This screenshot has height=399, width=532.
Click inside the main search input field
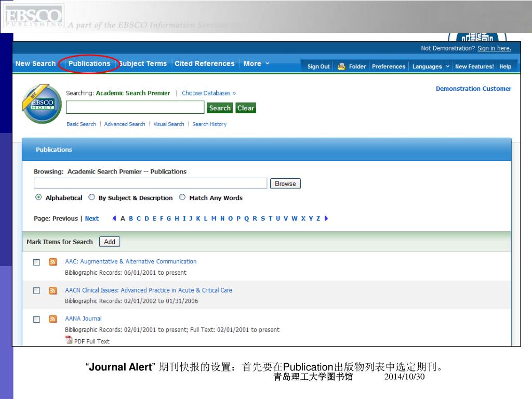(135, 107)
